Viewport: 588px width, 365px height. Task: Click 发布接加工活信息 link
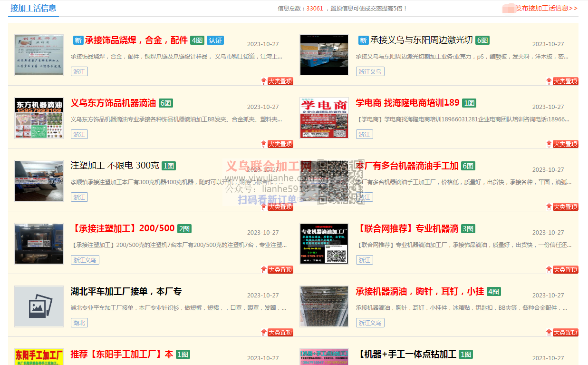coord(547,8)
